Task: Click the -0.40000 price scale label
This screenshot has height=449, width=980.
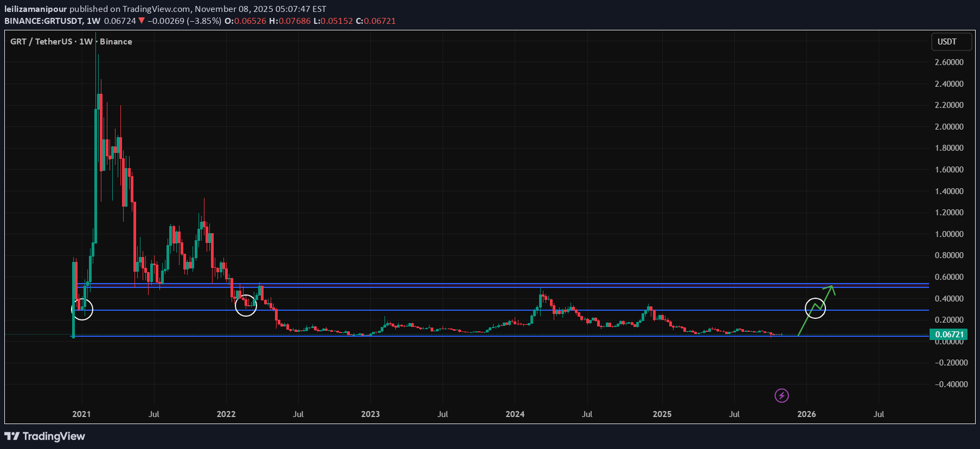Action: (951, 384)
